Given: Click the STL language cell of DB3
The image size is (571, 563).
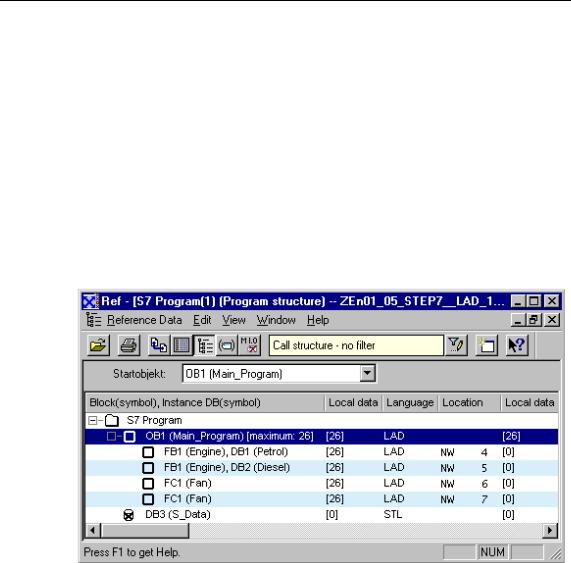Looking at the screenshot, I should 393,515.
